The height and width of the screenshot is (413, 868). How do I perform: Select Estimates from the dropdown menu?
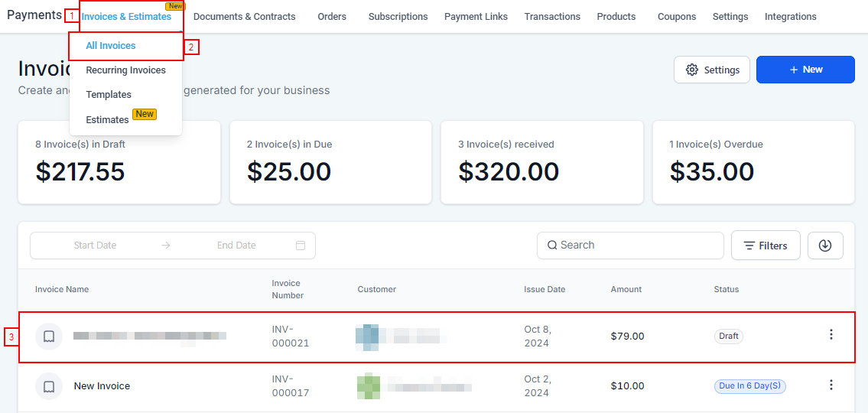click(x=107, y=119)
